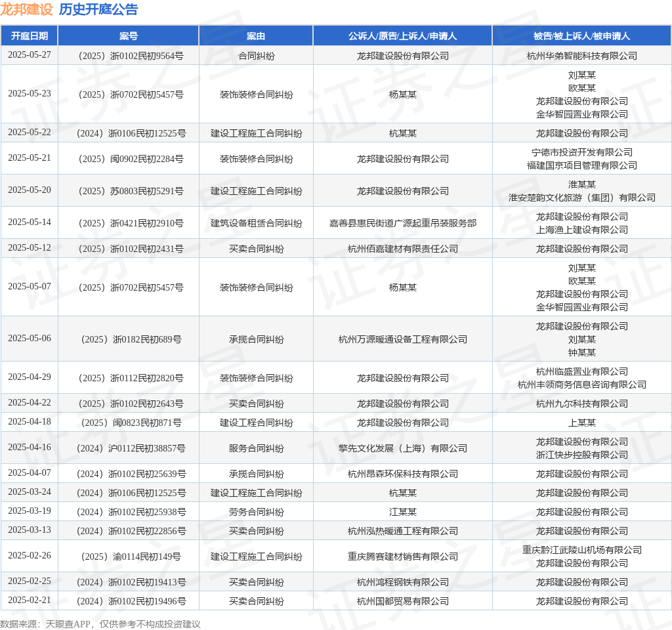Select the date cell 2025-05-22
The height and width of the screenshot is (630, 672).
click(29, 133)
